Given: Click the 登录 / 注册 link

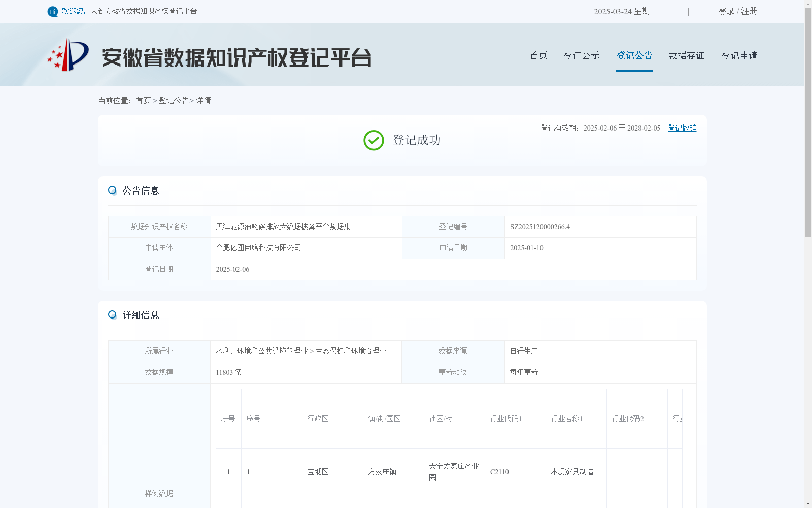Looking at the screenshot, I should 738,11.
